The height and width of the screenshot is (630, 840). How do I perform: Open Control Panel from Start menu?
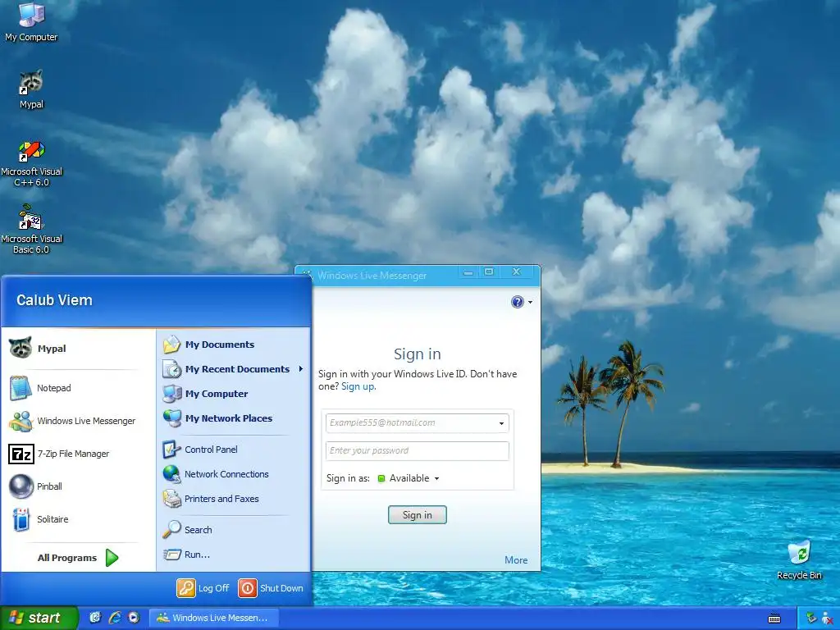[233, 450]
